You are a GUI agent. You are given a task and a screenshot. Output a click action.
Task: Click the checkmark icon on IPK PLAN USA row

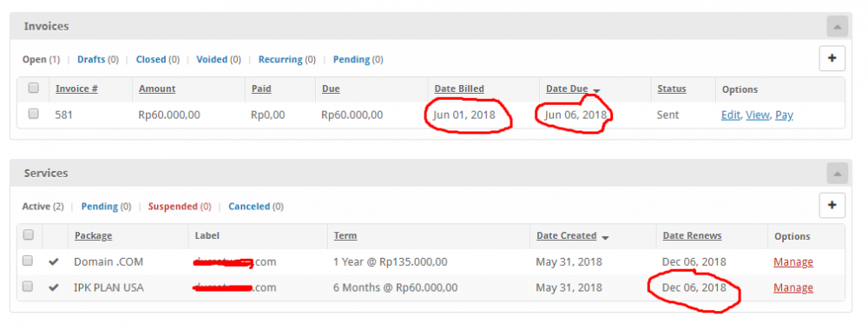pos(54,287)
